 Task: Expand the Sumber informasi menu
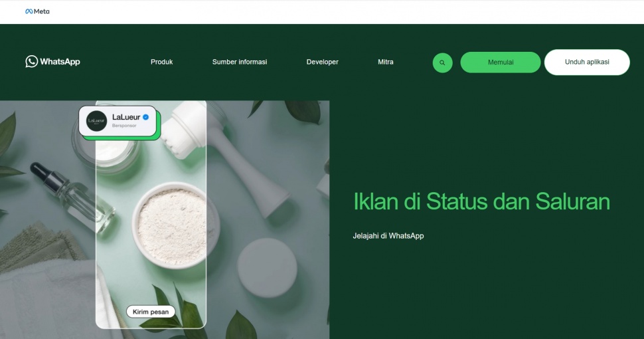point(240,62)
